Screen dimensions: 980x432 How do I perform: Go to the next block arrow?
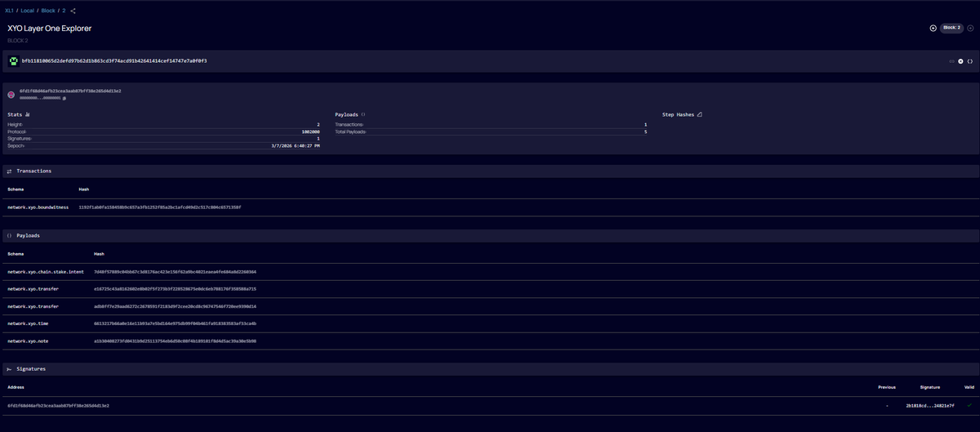tap(972, 28)
